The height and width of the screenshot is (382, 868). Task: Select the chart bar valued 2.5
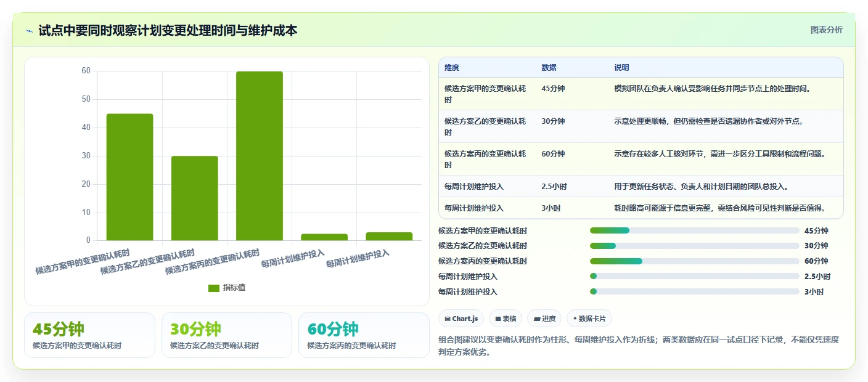[324, 237]
